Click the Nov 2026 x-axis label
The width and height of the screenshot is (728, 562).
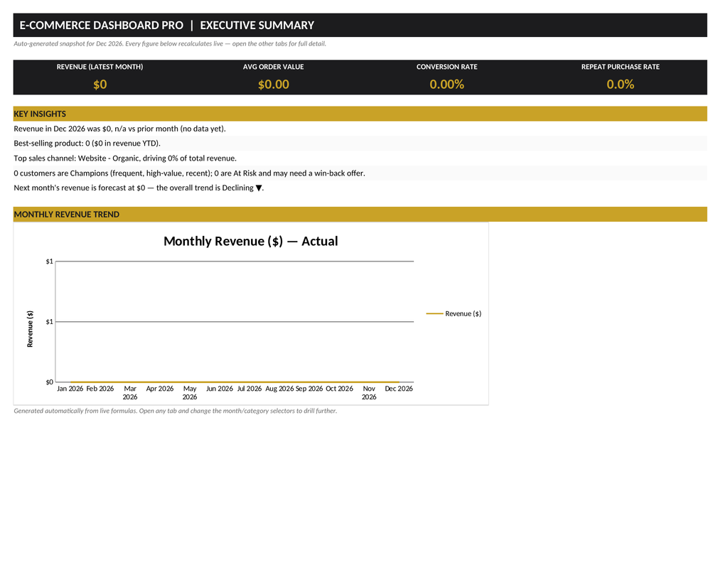(x=369, y=393)
